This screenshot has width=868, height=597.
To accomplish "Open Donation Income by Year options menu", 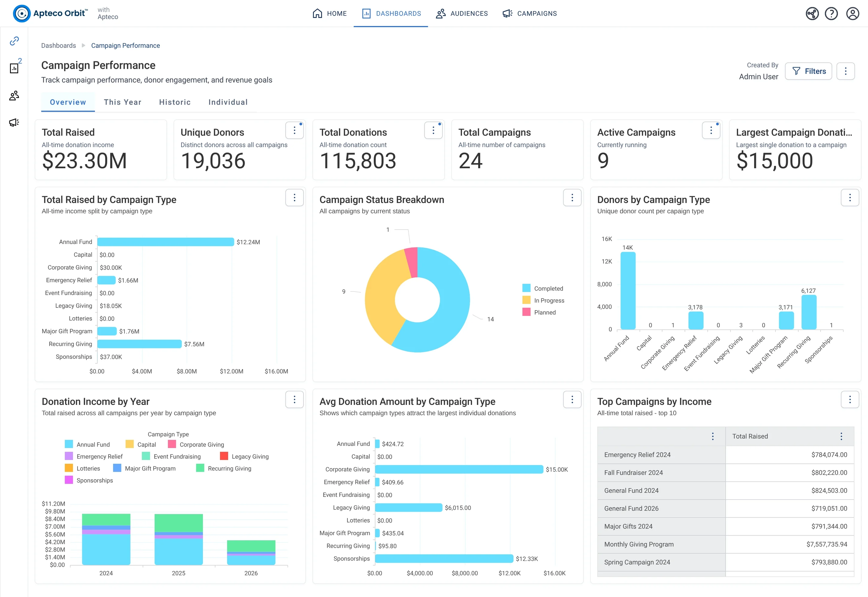I will (294, 400).
